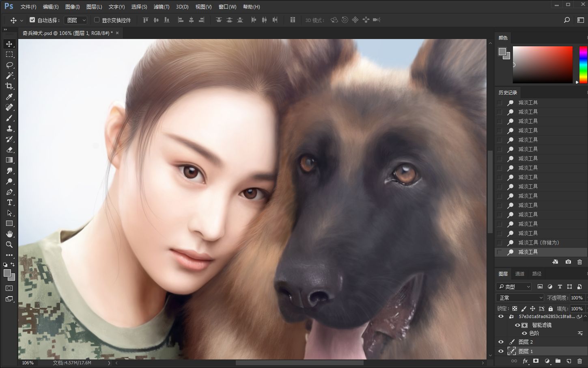Screen dimensions: 588x368
Task: Toggle lock all padlock
Action: 551,309
